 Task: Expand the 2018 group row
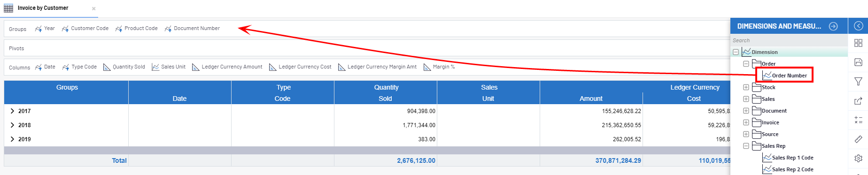pos(12,125)
